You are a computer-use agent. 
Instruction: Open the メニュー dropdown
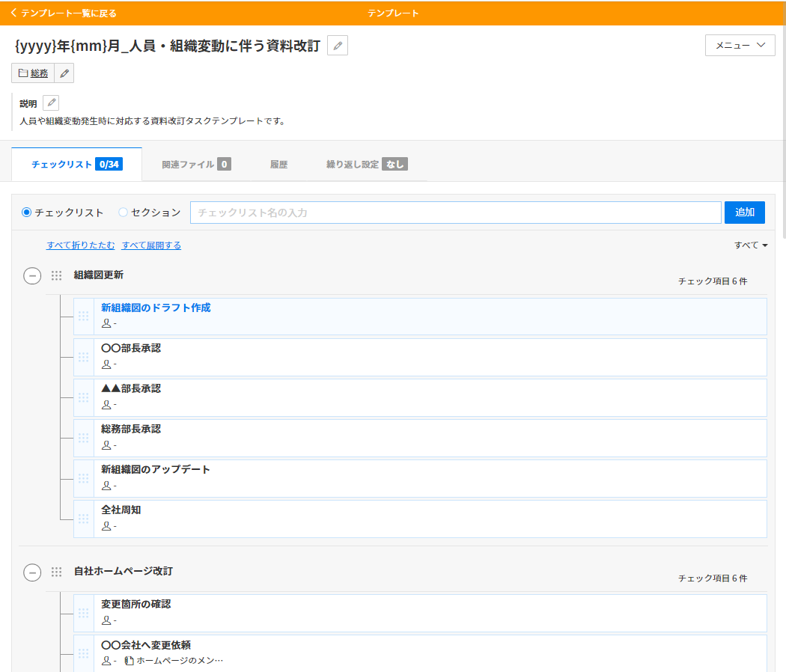[x=740, y=45]
